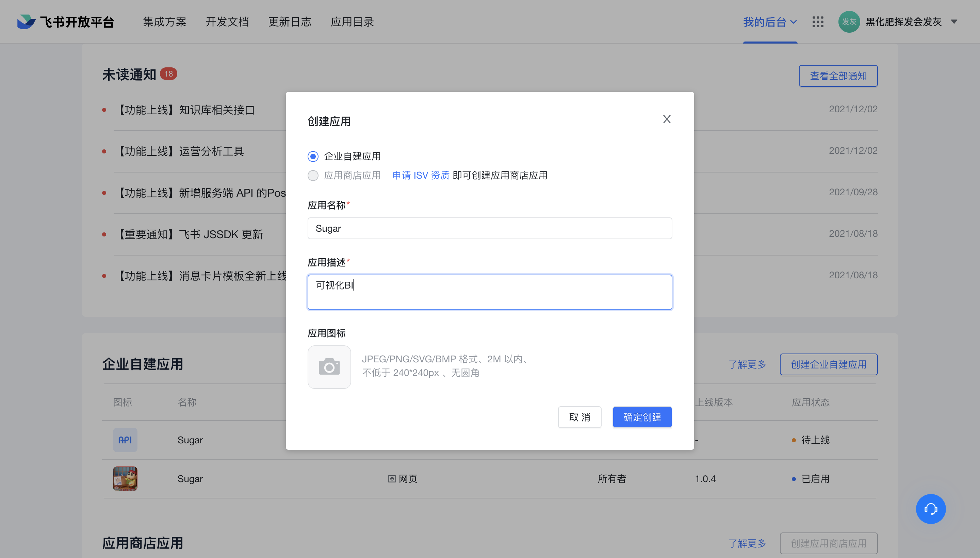
Task: Open the 申请 ISV 资质 link
Action: [x=421, y=176]
